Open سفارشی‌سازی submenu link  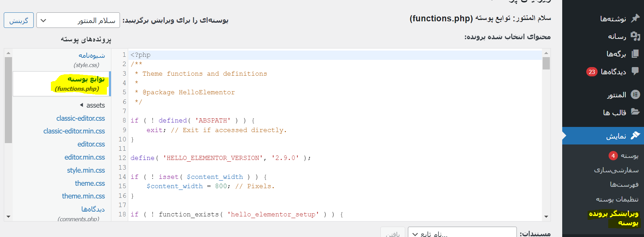pos(616,170)
